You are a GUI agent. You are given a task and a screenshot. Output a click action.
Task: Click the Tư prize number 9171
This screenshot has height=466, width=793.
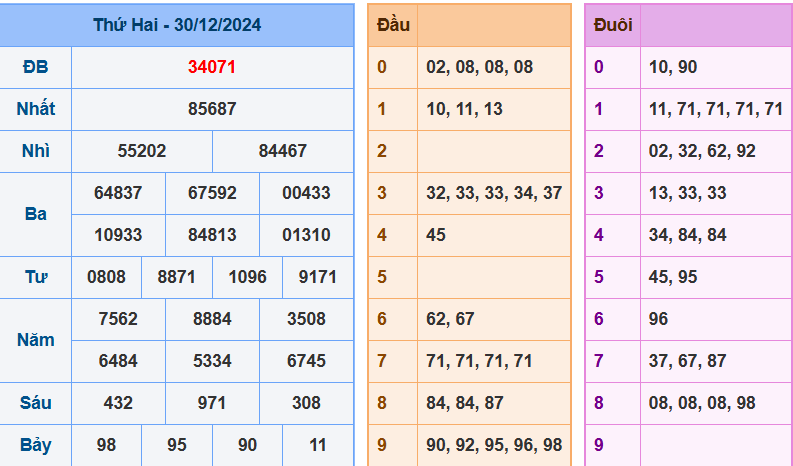pyautogui.click(x=318, y=277)
